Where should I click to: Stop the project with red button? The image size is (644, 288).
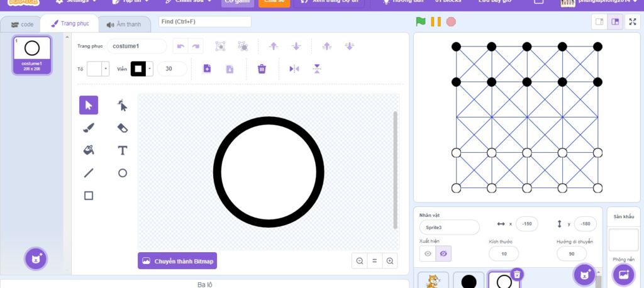(451, 22)
